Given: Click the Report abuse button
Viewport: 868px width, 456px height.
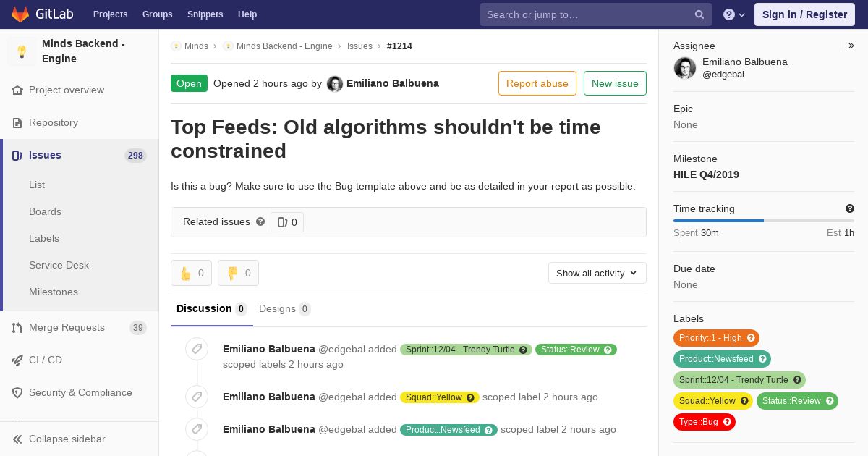Looking at the screenshot, I should (537, 83).
